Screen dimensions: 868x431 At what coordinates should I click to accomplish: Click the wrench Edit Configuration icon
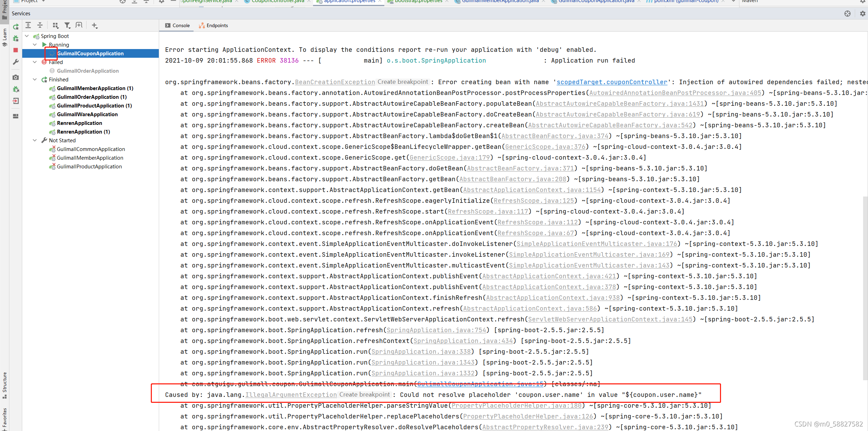16,62
